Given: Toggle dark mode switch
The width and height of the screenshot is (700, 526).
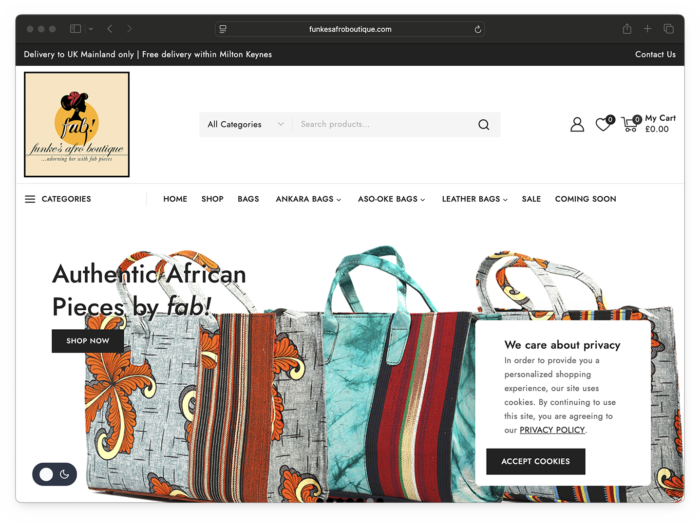Looking at the screenshot, I should 54,474.
